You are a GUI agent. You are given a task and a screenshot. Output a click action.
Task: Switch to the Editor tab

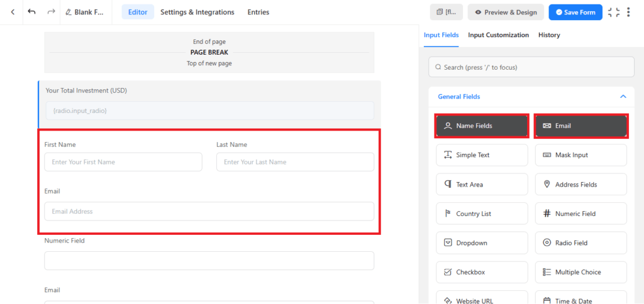point(138,13)
